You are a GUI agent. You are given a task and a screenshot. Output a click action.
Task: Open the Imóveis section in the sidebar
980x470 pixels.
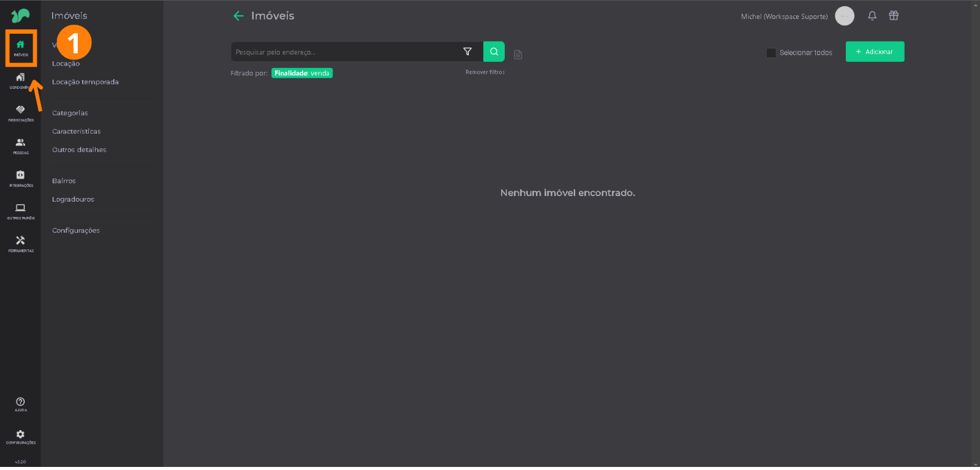[x=21, y=48]
